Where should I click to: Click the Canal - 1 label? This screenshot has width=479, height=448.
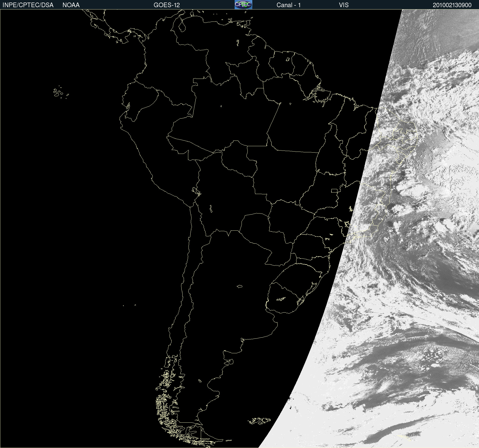point(289,5)
